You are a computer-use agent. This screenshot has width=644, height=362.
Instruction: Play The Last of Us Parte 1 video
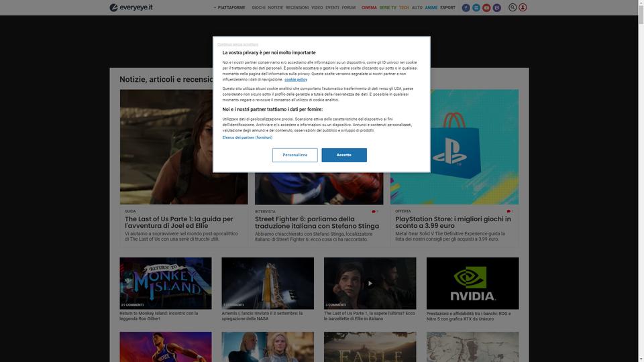pos(370,283)
